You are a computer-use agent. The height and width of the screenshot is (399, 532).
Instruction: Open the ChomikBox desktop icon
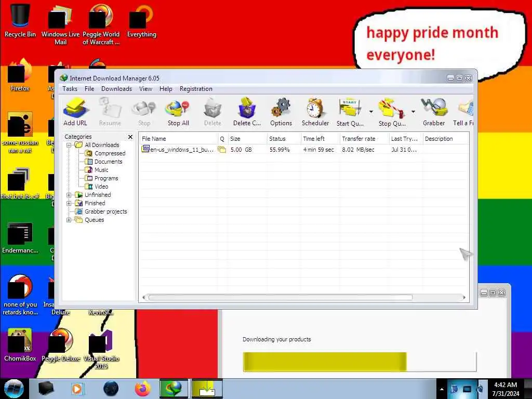tap(20, 345)
